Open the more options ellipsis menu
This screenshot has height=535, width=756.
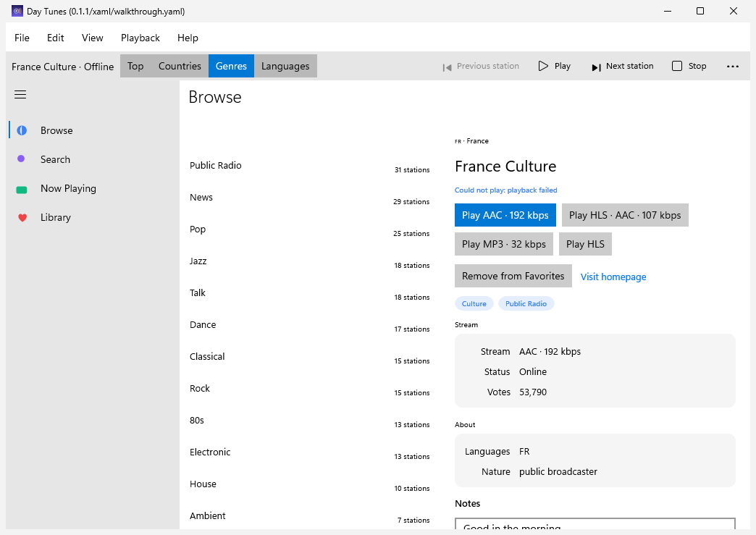coord(732,66)
